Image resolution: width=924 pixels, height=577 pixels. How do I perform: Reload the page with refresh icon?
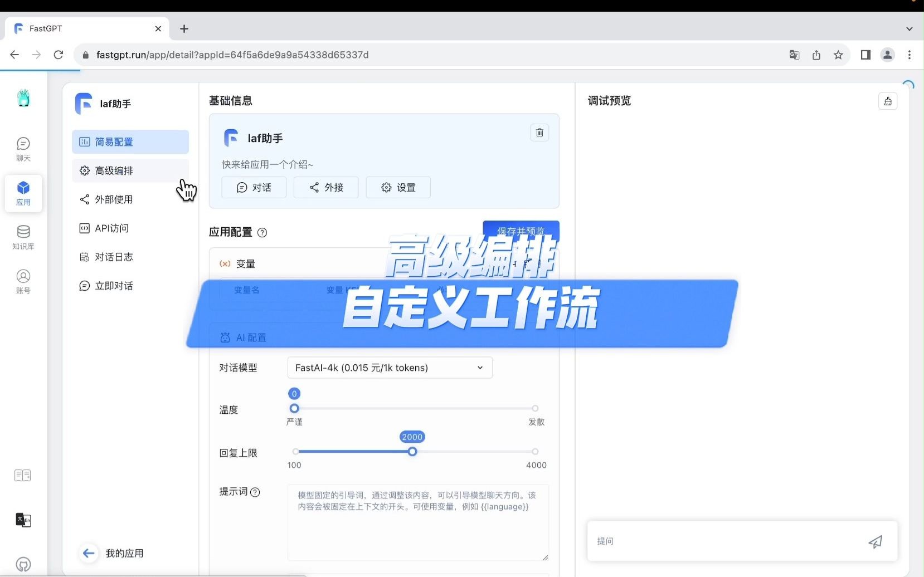click(x=59, y=55)
